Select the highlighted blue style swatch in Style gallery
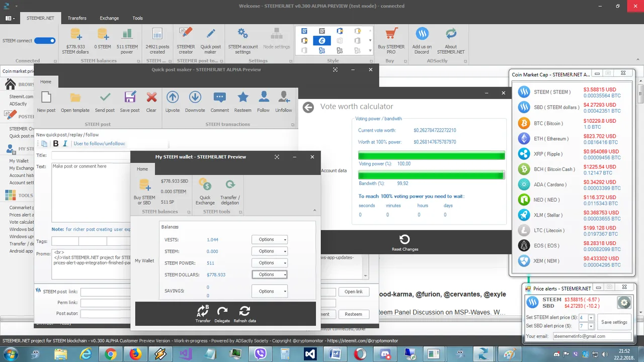Image resolution: width=644 pixels, height=362 pixels. 322,41
